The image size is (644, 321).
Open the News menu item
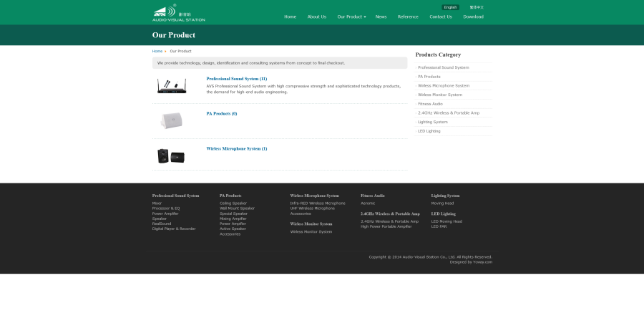[x=381, y=16]
